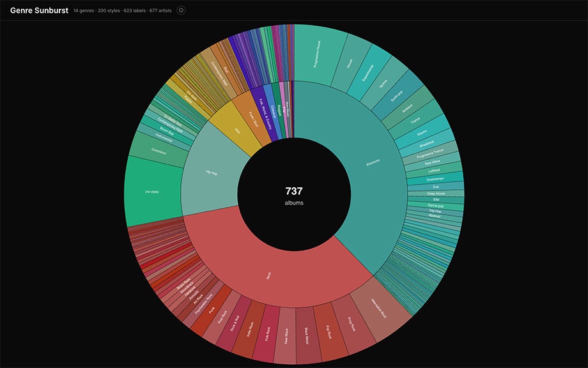
Task: Click the Genre Sunburst title
Action: tap(40, 10)
